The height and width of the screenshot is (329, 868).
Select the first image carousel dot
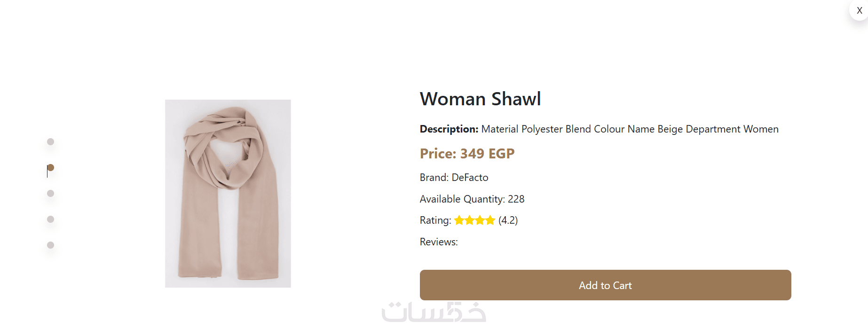coord(51,142)
